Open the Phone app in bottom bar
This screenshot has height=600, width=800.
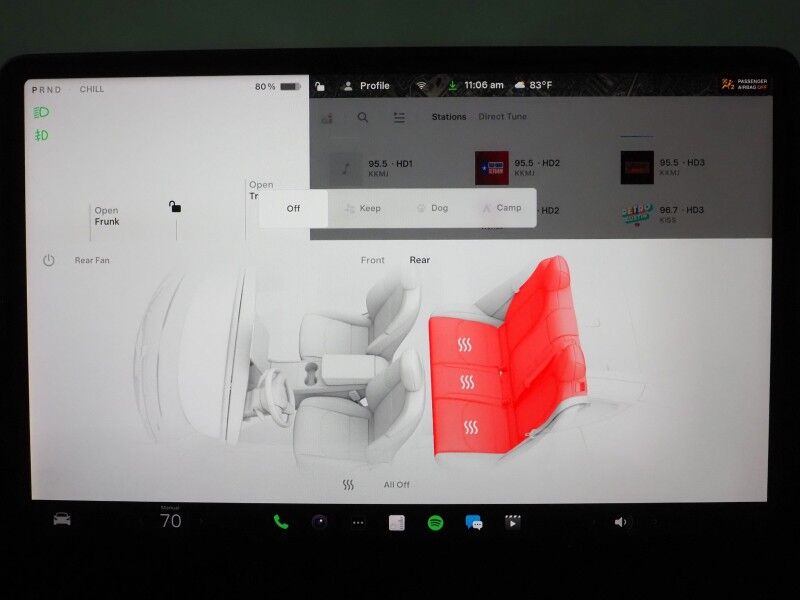tap(280, 522)
